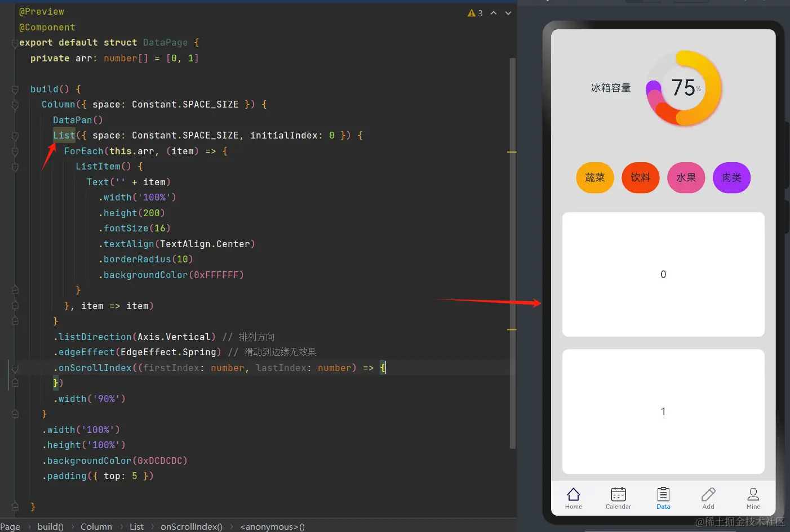Tap the 饮料 category button
This screenshot has height=532, width=790.
coord(641,178)
